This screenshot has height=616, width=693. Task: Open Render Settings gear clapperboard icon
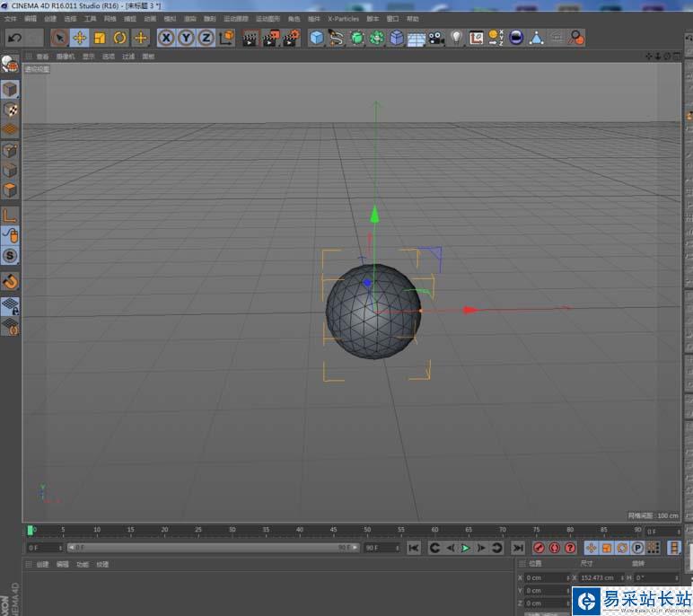click(291, 38)
